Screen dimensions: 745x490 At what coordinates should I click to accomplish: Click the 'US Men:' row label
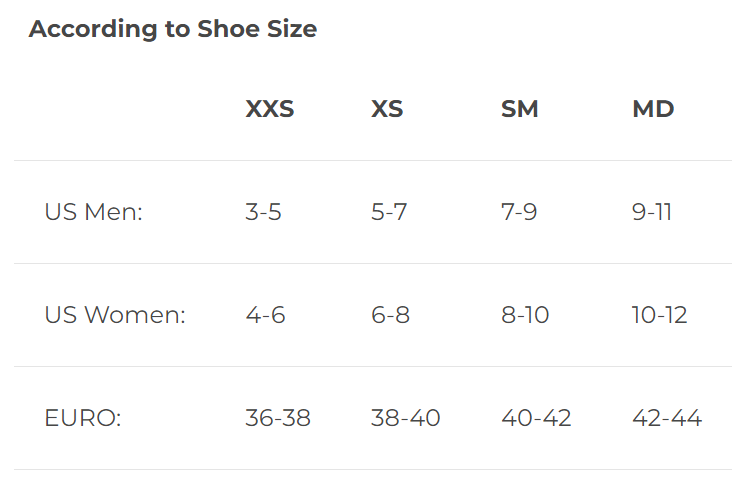click(94, 212)
